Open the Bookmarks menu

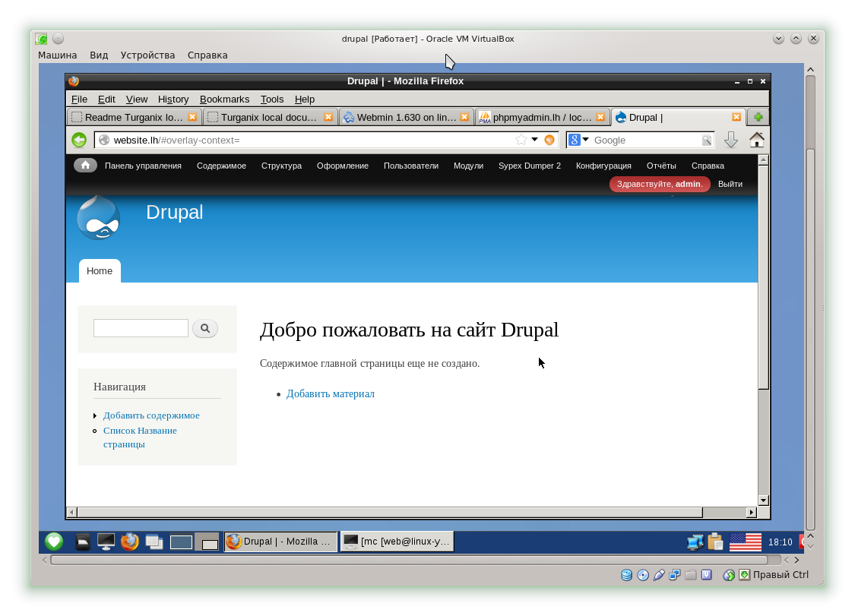[225, 100]
